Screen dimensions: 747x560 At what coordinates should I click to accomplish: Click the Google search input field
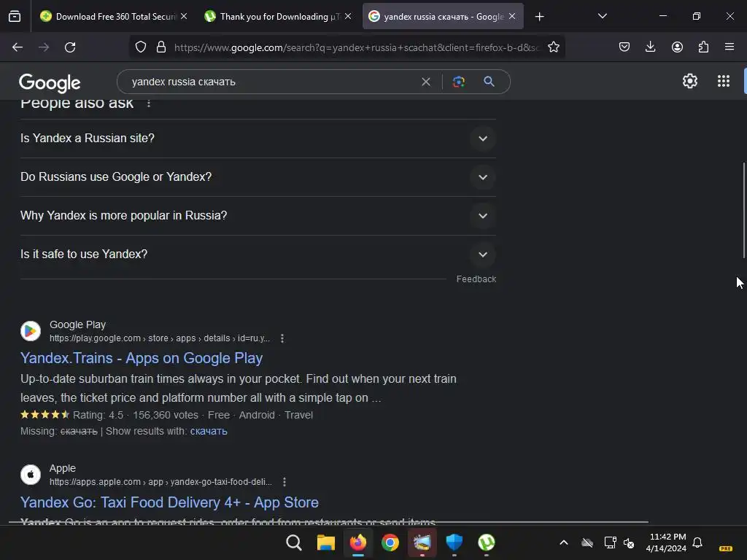click(x=271, y=82)
